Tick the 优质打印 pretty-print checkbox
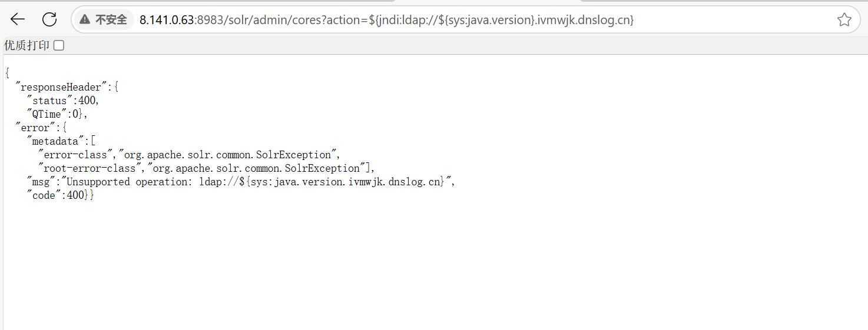Screen dimensions: 868x330 (x=59, y=45)
